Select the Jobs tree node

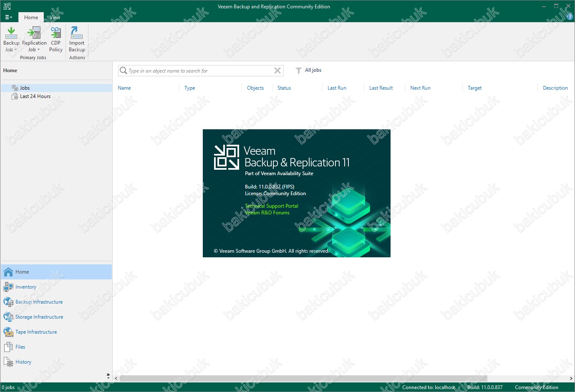(x=57, y=88)
